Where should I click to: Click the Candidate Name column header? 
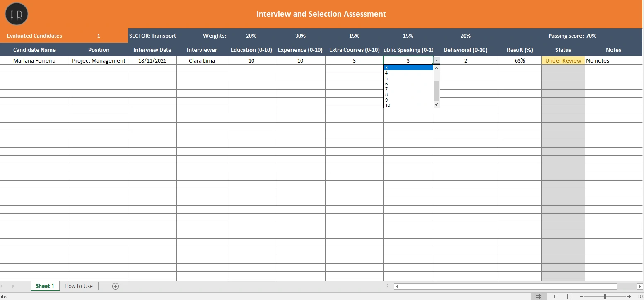click(x=34, y=50)
